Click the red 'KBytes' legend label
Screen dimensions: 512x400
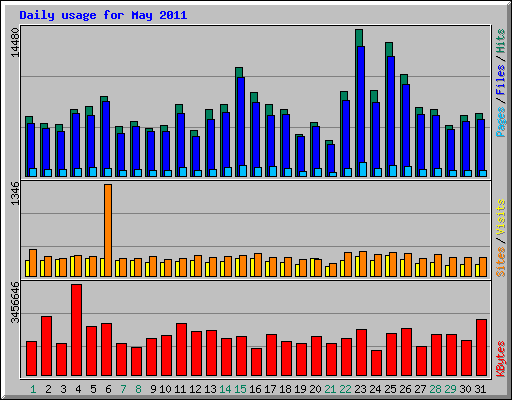coord(501,359)
